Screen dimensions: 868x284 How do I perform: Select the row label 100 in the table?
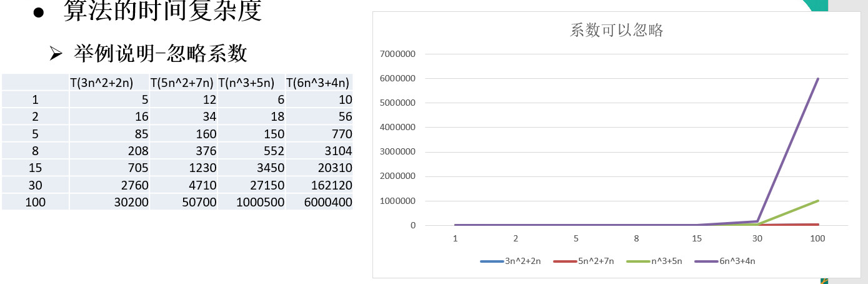(x=34, y=203)
